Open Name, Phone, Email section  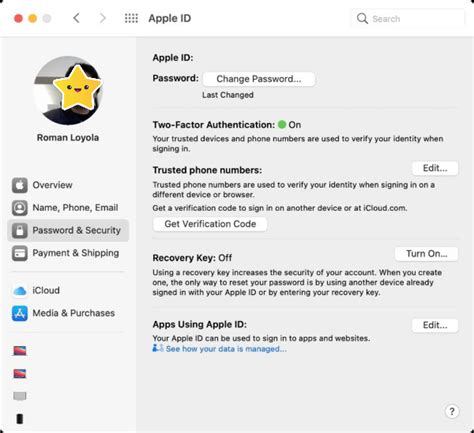click(68, 208)
